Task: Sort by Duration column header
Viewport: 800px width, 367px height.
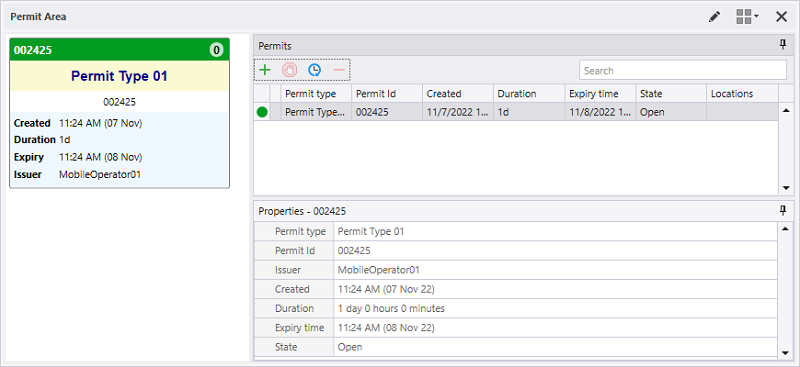Action: [529, 94]
